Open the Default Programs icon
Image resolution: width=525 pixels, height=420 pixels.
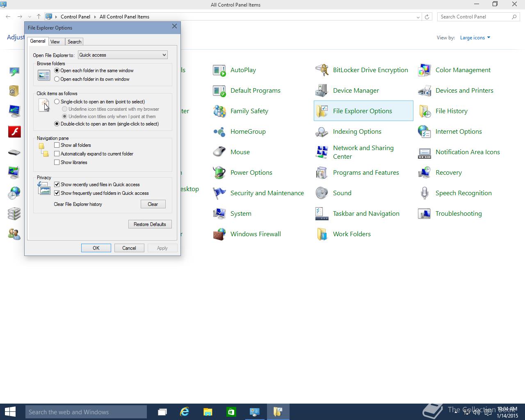tap(219, 91)
